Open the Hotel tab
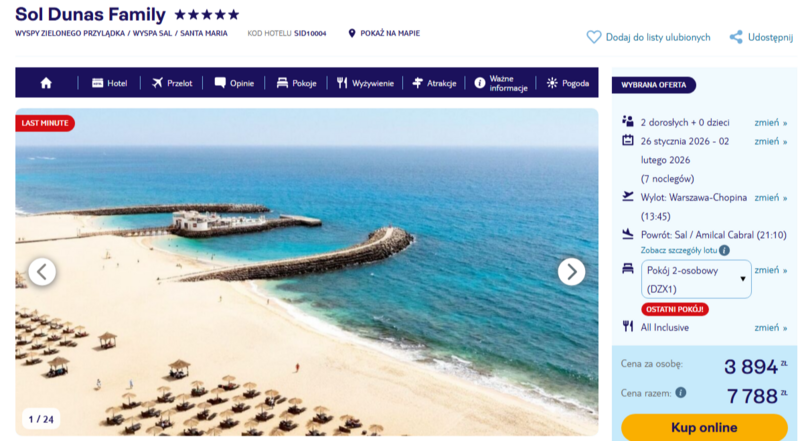 (x=109, y=83)
